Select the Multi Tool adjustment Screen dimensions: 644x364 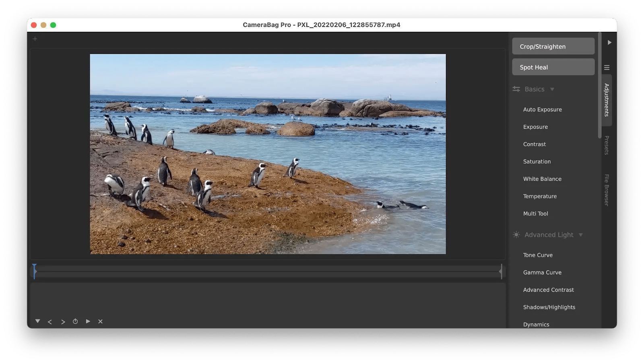pos(535,214)
